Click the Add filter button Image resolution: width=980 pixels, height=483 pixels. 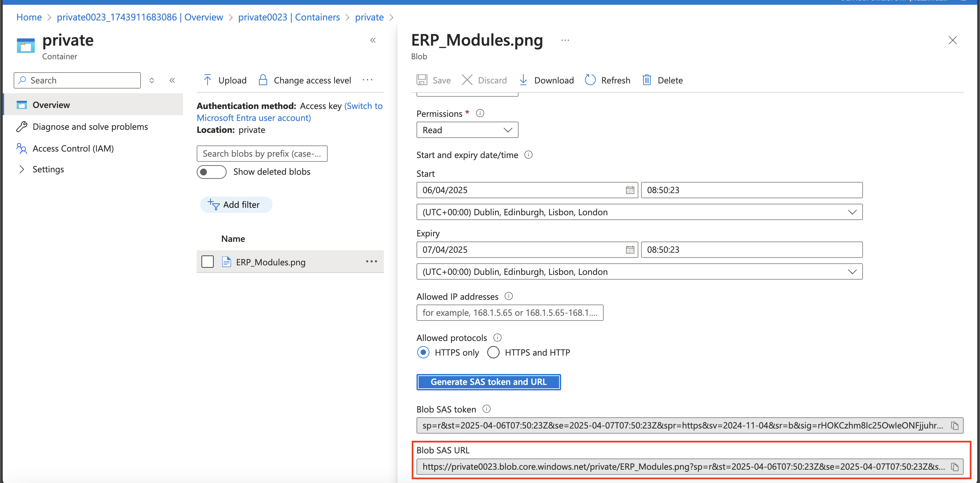pos(236,205)
